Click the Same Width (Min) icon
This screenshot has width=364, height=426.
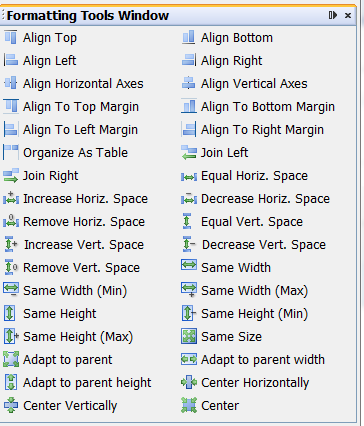[11, 289]
